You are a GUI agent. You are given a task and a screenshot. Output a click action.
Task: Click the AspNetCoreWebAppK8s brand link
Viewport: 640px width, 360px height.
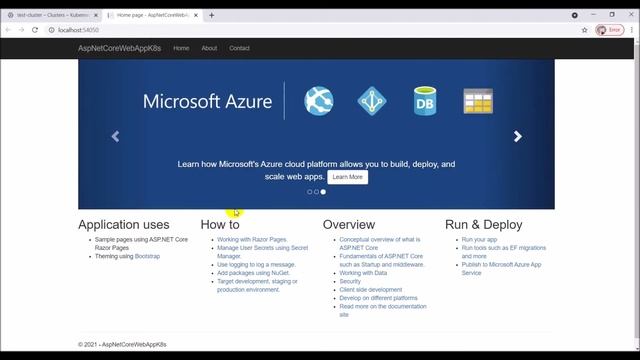point(120,48)
